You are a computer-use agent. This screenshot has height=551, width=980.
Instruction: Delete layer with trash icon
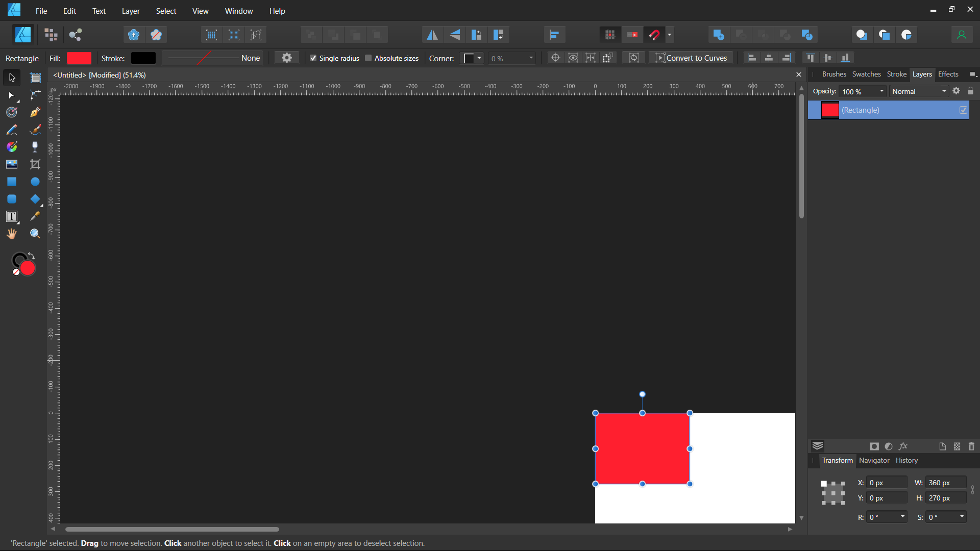(x=971, y=446)
